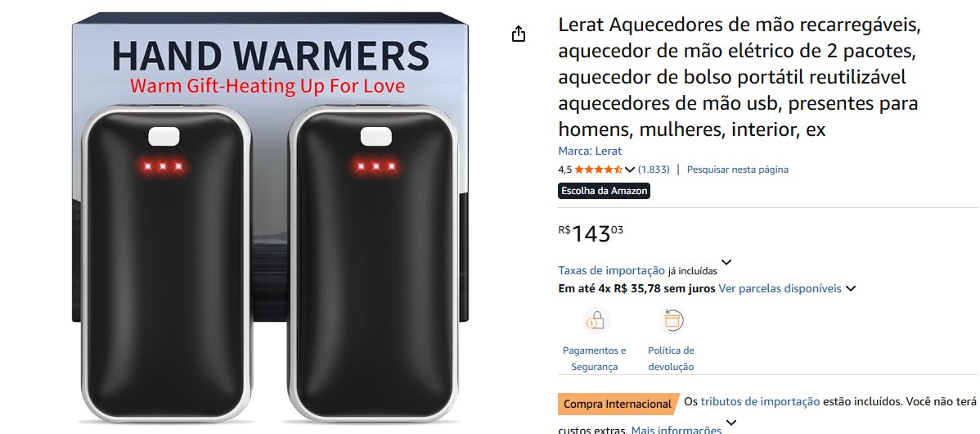
Task: Open the Taxas de importação link
Action: pos(611,271)
